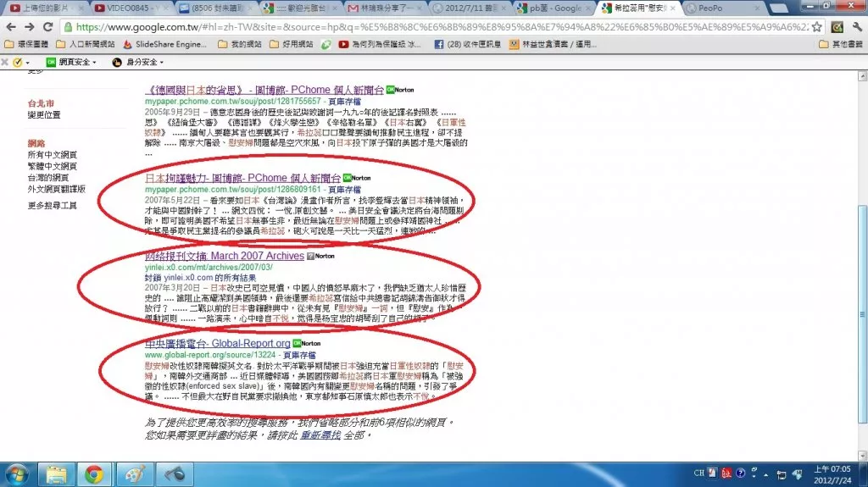Click the green leaf bookmark icon
The image size is (868, 487).
coord(326,44)
